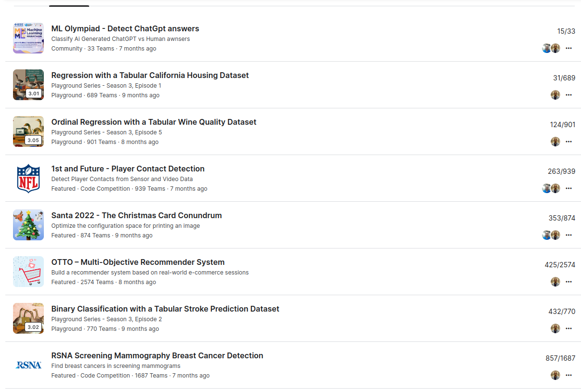Click the OTTO shopping cart thumbnail
This screenshot has width=581, height=392.
click(x=28, y=272)
